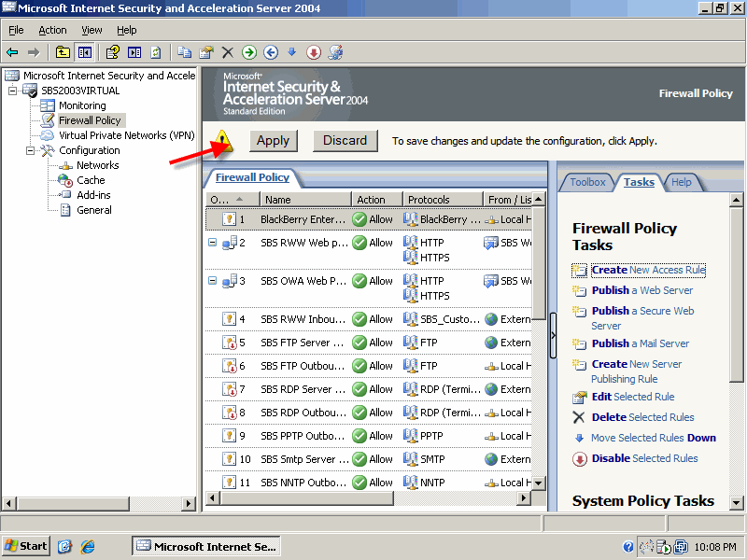Click the Name column header
This screenshot has height=560, width=747.
click(x=305, y=200)
